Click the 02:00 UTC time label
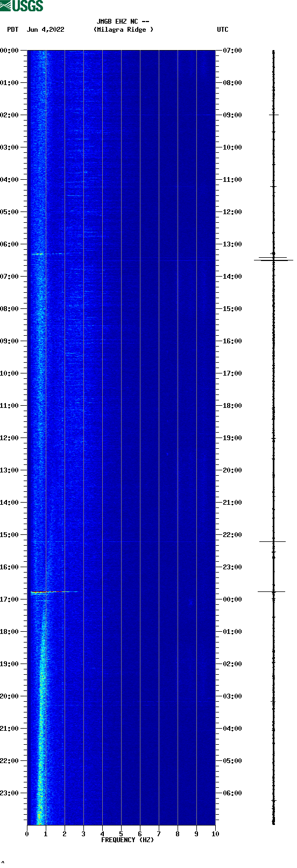The height and width of the screenshot is (868, 297). tap(232, 664)
